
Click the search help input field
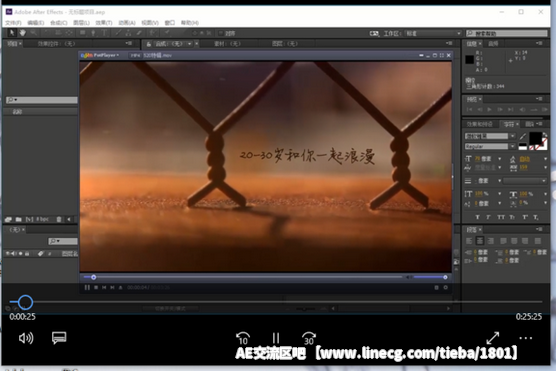coord(507,33)
